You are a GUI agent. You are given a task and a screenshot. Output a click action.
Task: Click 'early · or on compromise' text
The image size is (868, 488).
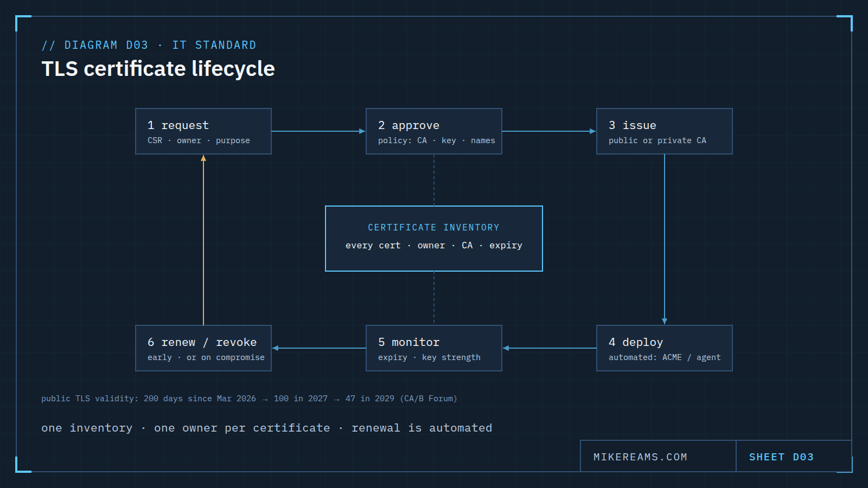pos(206,357)
